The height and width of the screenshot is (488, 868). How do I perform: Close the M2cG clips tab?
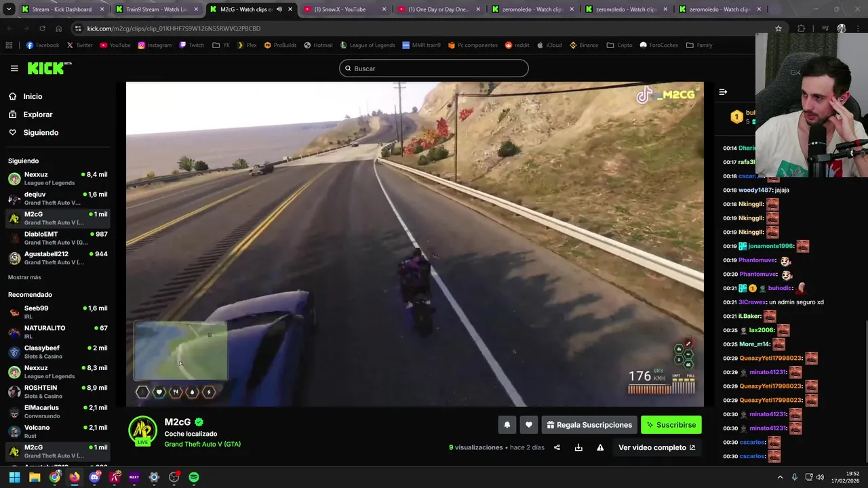(x=290, y=9)
